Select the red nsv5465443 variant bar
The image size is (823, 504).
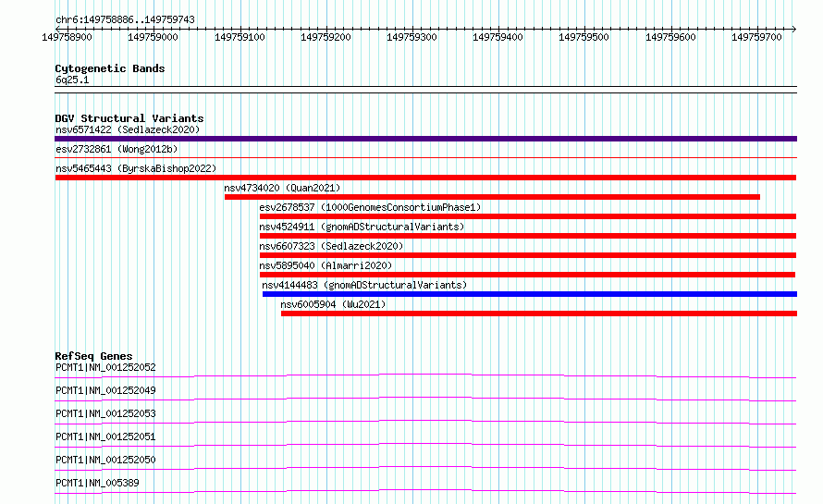(425, 178)
